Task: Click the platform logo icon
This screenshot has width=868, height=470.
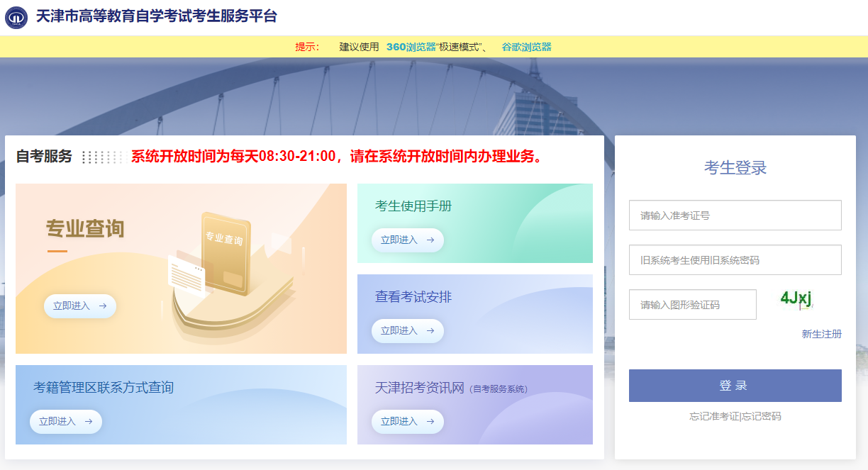Action: [16, 16]
